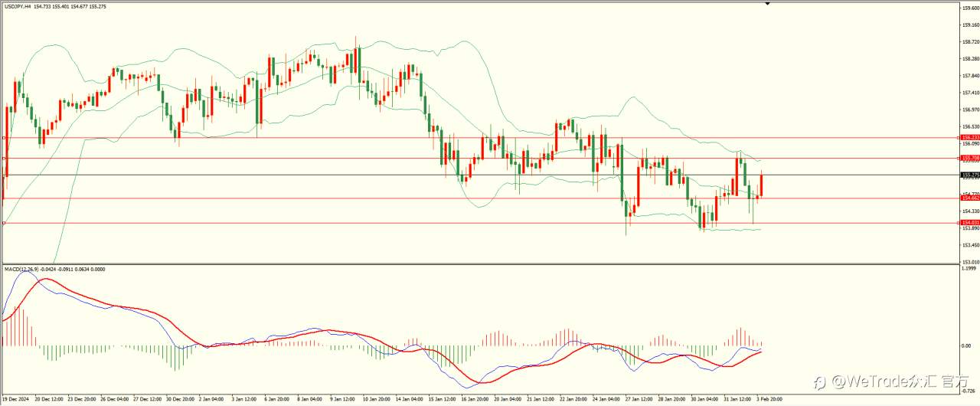The image size is (980, 406).
Task: Click the 159.600 price scale value
Action: pyautogui.click(x=969, y=8)
